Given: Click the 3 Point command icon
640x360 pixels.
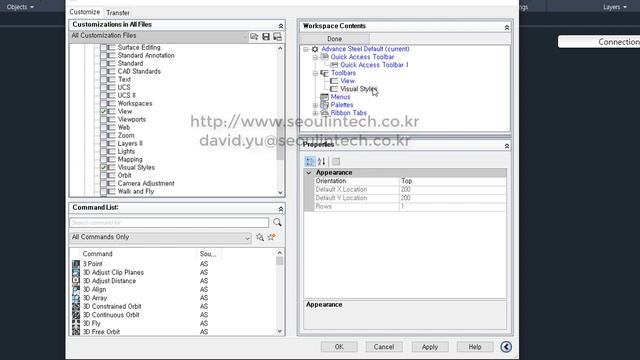Looking at the screenshot, I should [x=76, y=264].
